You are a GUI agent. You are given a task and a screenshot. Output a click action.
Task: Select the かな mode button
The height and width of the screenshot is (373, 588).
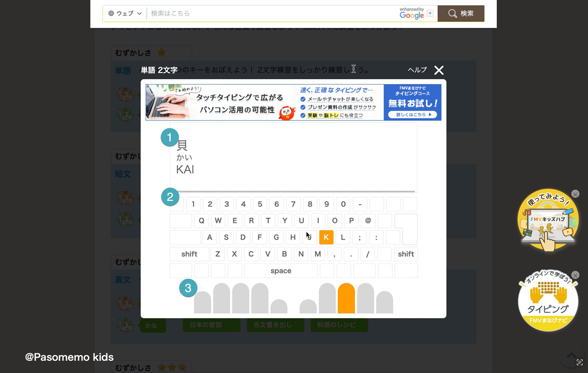coord(153,325)
